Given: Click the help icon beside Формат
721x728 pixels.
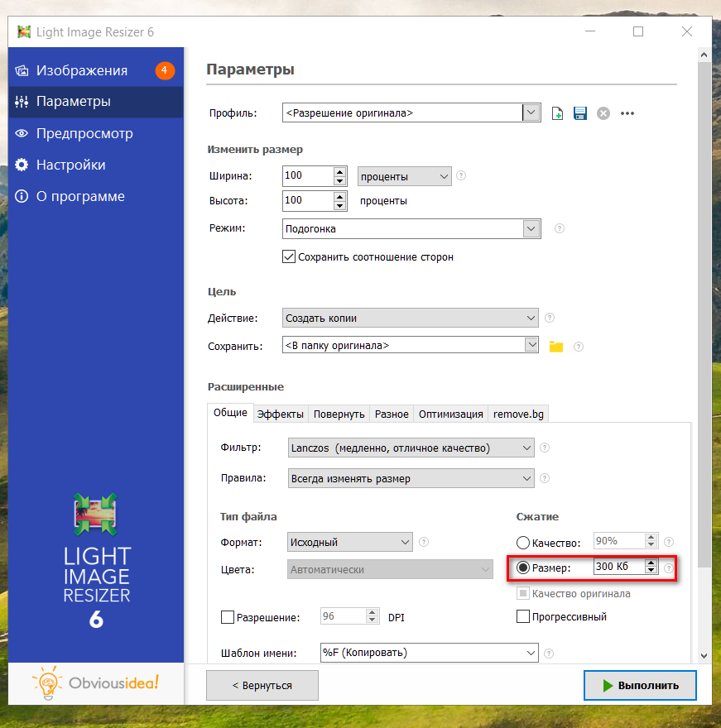Looking at the screenshot, I should click(424, 542).
